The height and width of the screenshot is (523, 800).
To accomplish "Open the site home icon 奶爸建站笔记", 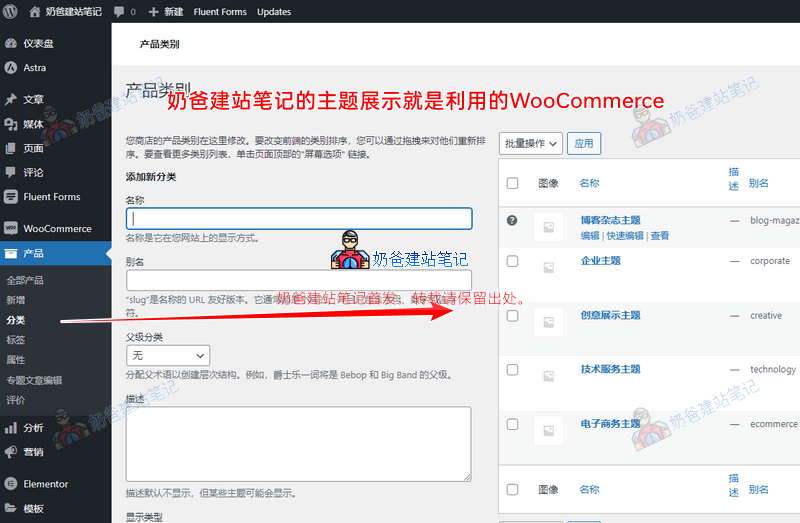I will pyautogui.click(x=35, y=12).
